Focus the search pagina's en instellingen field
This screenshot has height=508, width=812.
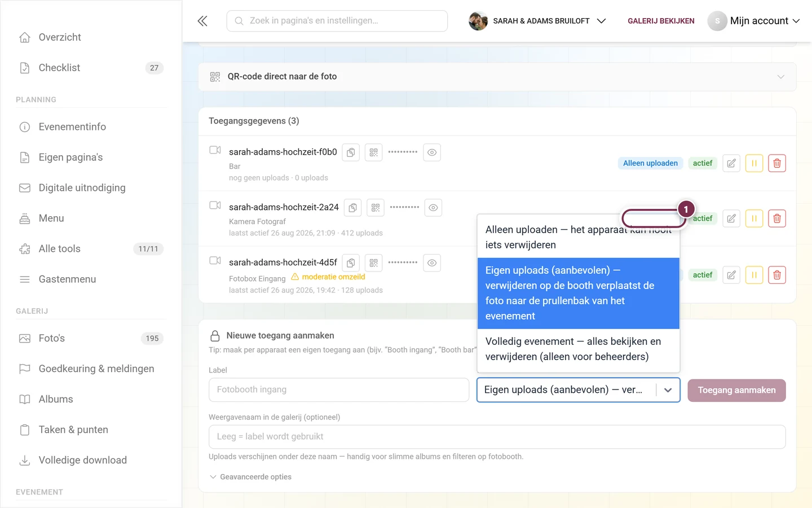(x=337, y=21)
